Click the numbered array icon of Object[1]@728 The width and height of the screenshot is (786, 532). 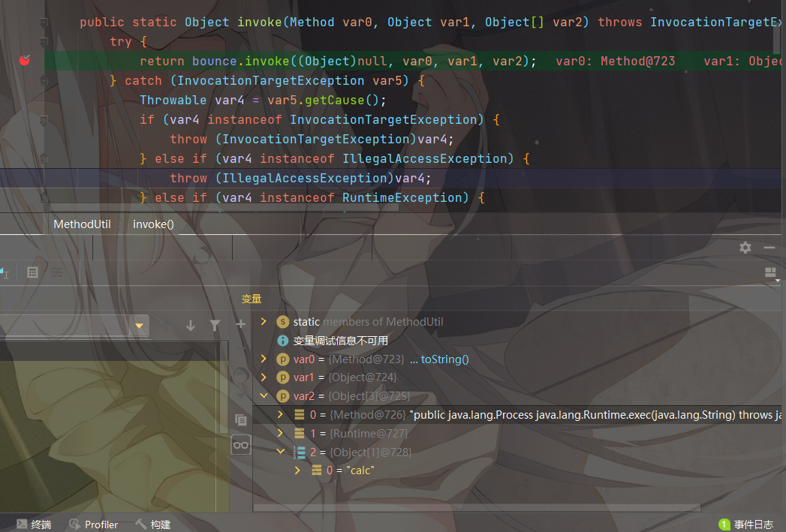[300, 452]
